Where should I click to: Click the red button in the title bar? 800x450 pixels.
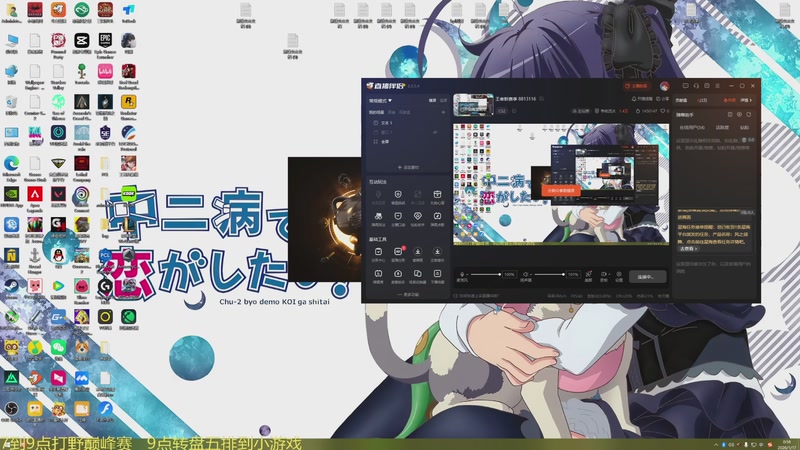pos(637,86)
